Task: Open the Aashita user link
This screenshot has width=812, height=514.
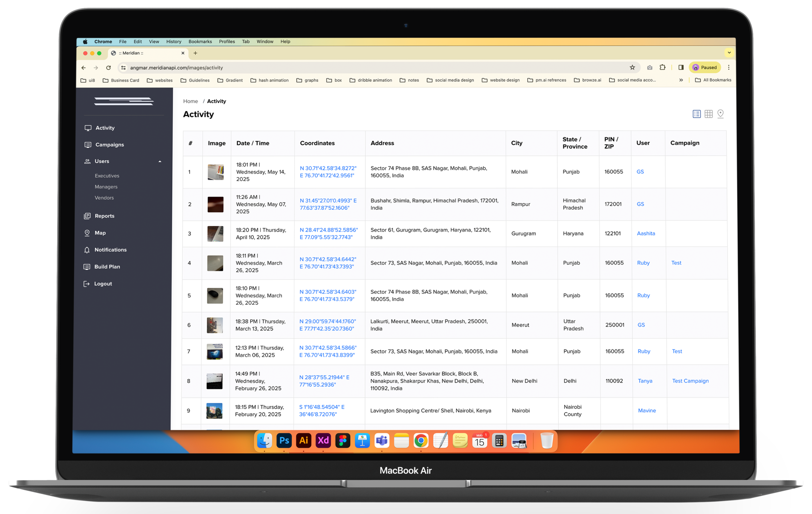Action: coord(646,233)
